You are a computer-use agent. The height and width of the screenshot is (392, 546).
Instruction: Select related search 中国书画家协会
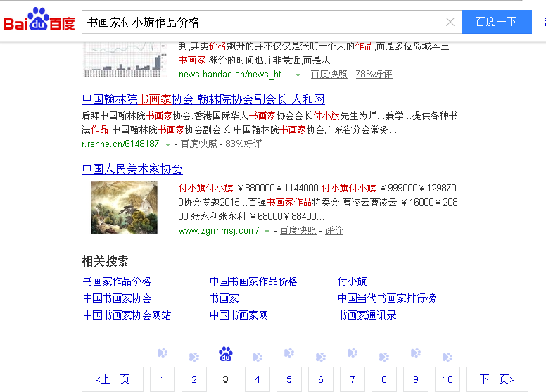(x=118, y=298)
